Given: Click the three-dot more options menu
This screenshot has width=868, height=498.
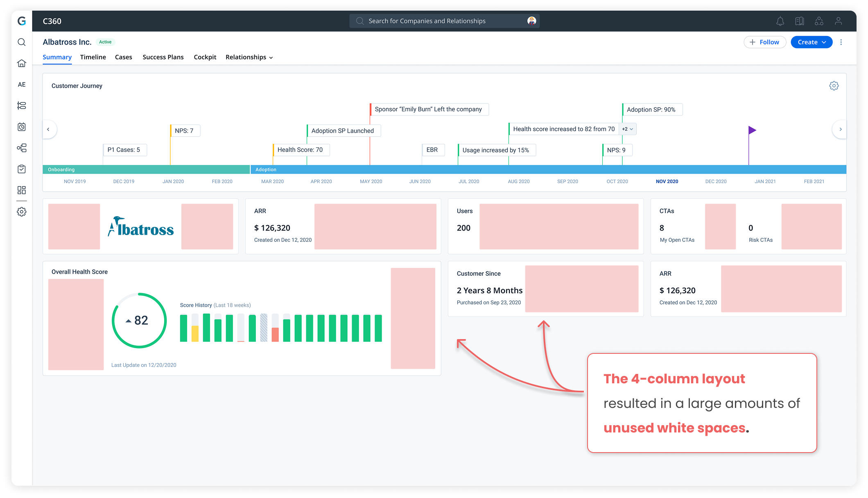Looking at the screenshot, I should point(841,42).
